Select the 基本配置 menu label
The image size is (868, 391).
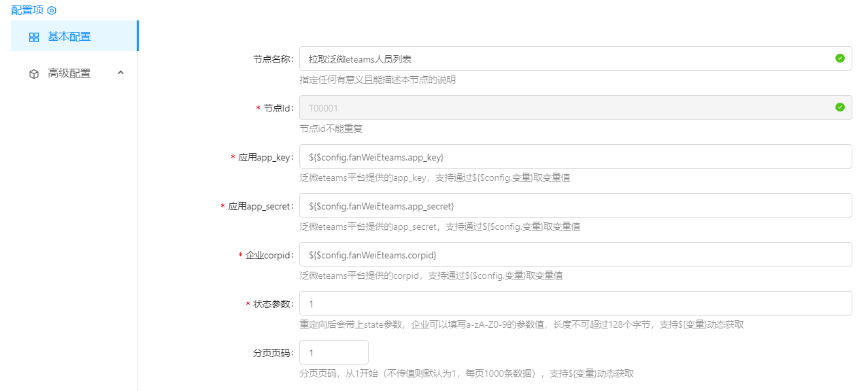[x=69, y=37]
